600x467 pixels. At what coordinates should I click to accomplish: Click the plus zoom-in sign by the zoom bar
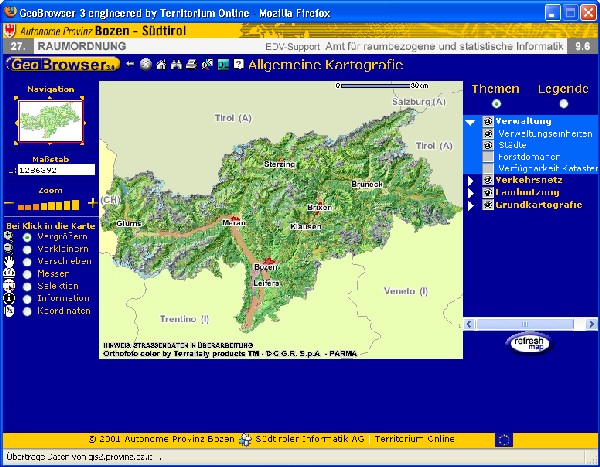[92, 203]
